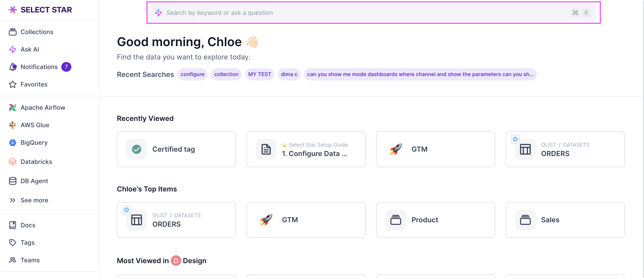Expand See more data sources
Viewport: 644px width, 278px height.
pyautogui.click(x=34, y=200)
